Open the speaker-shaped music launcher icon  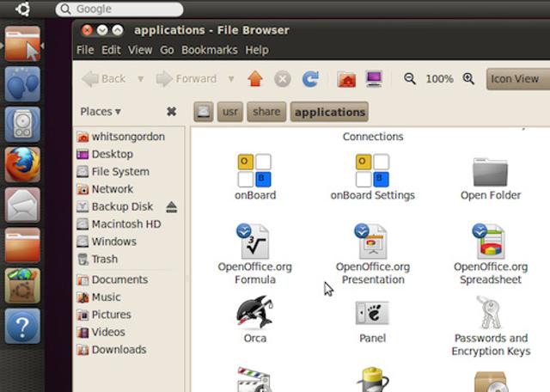[x=22, y=125]
